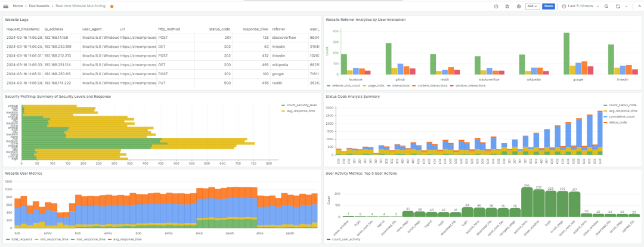Sort table by http_method column

tap(169, 29)
